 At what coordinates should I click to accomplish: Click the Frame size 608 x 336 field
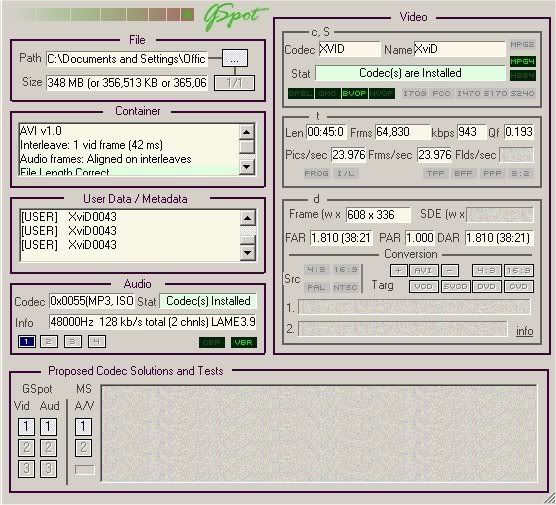[378, 215]
